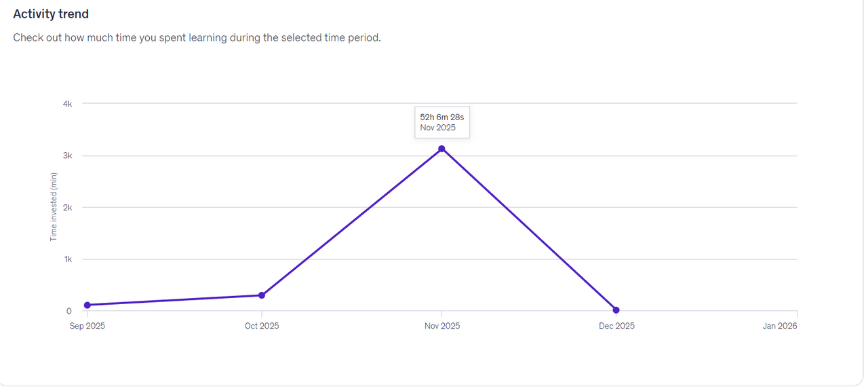The width and height of the screenshot is (868, 389).
Task: Click the 4k y-axis label
Action: (x=68, y=104)
